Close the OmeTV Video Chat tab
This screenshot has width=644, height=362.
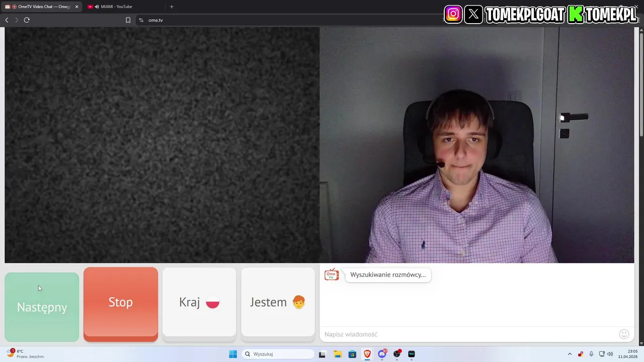pos(76,7)
